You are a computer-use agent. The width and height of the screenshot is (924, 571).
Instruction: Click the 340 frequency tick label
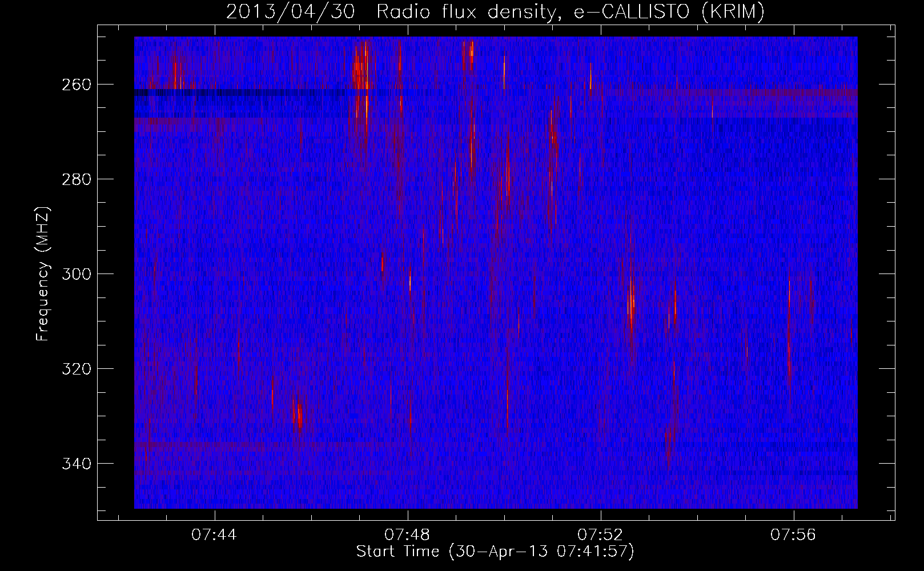pos(75,464)
